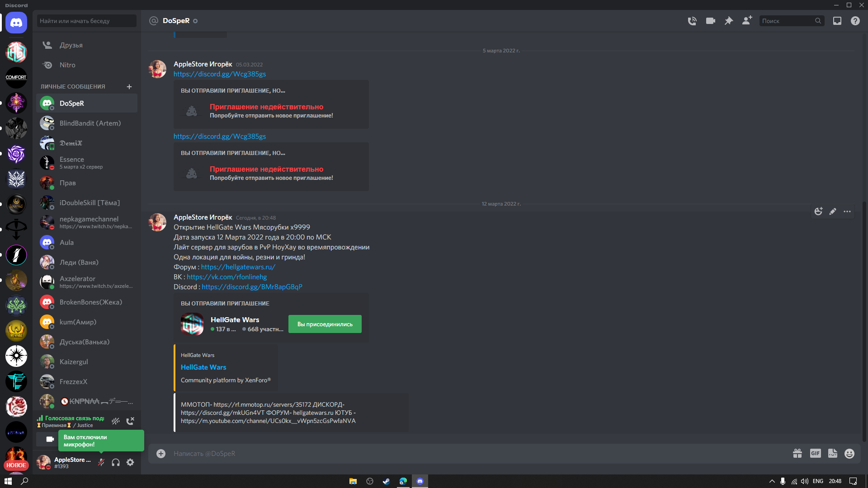
Task: Attach a file with plus button
Action: (161, 453)
